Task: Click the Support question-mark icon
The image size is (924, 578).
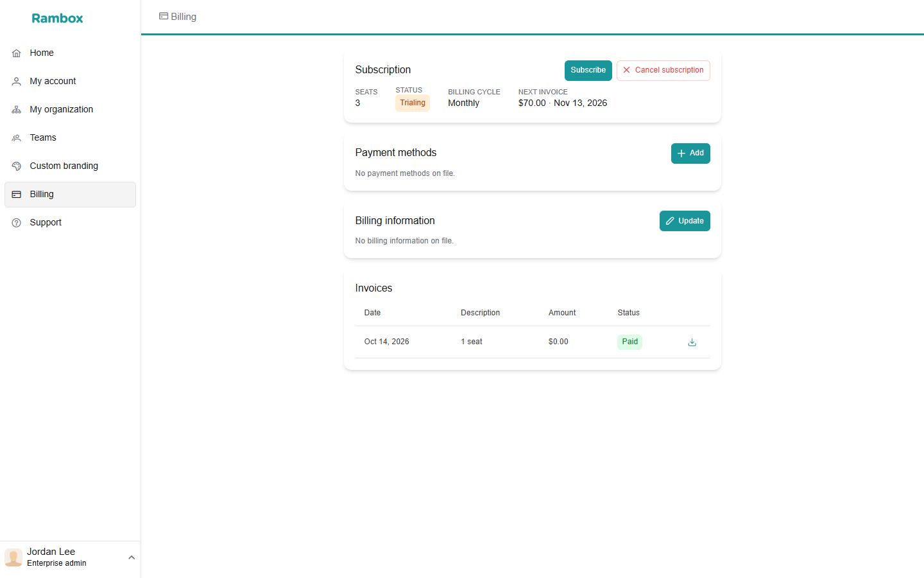Action: 17,223
